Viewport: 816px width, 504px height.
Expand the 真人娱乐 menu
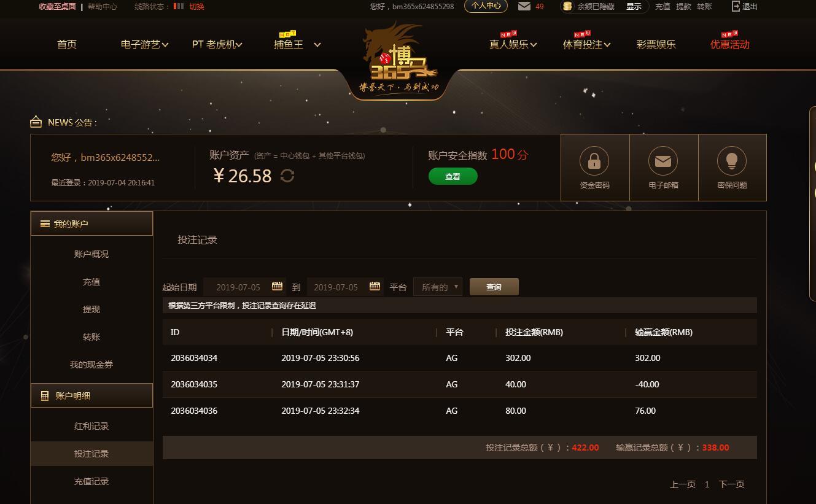pyautogui.click(x=513, y=44)
